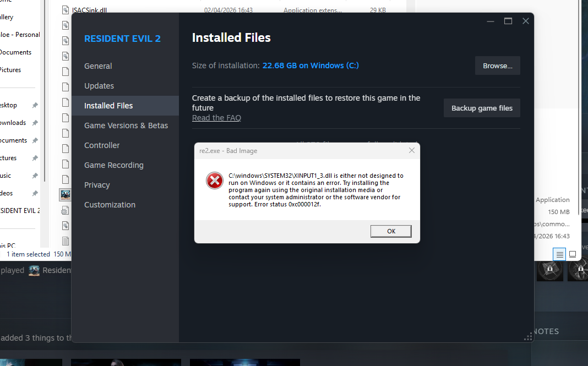Open the General properties section

(98, 66)
